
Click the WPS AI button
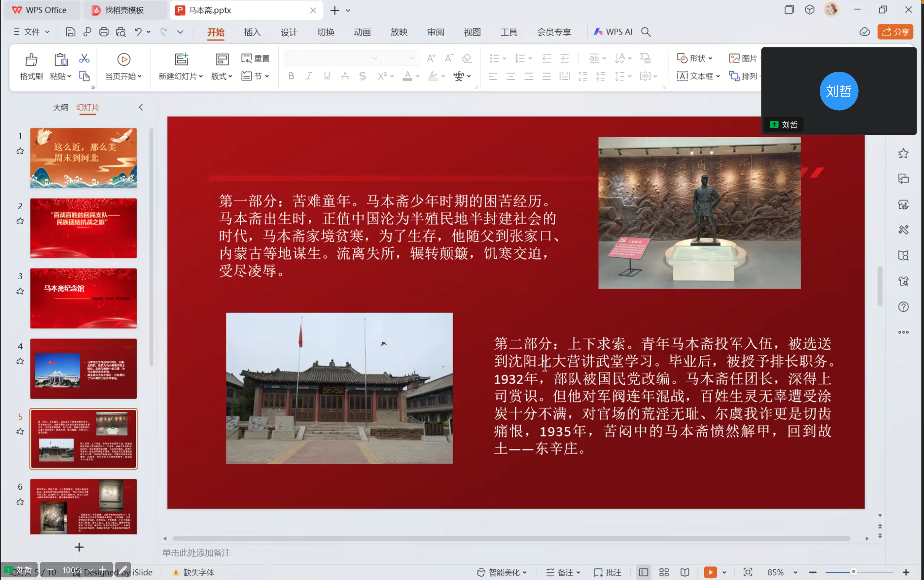pyautogui.click(x=613, y=32)
